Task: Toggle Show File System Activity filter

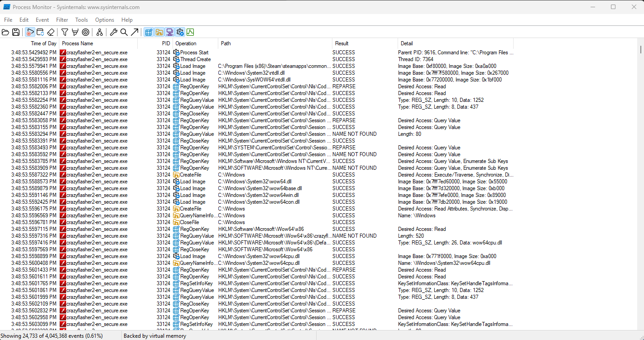Action: [159, 32]
